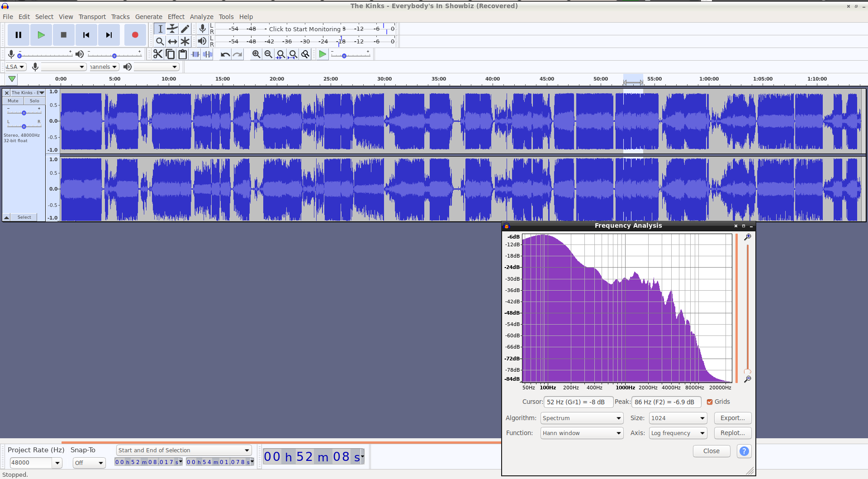The width and height of the screenshot is (868, 479).
Task: Open the Axis Log frequency dropdown
Action: click(x=678, y=433)
